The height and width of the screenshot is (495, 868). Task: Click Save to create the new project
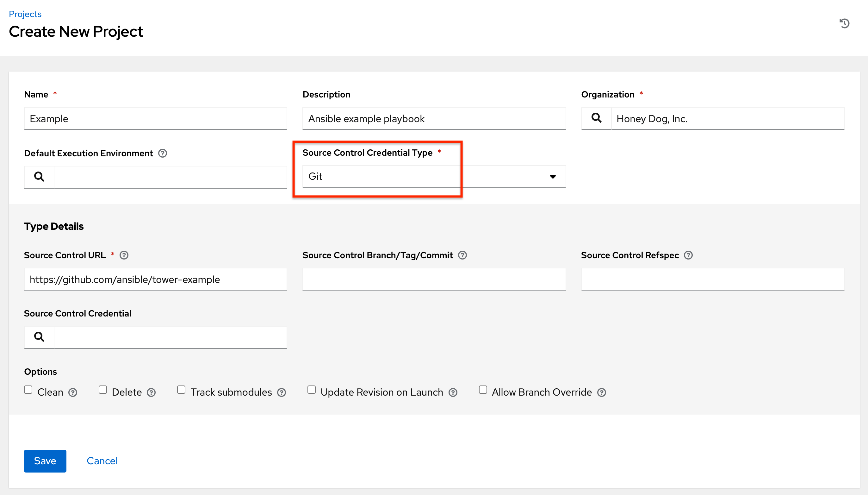[45, 461]
